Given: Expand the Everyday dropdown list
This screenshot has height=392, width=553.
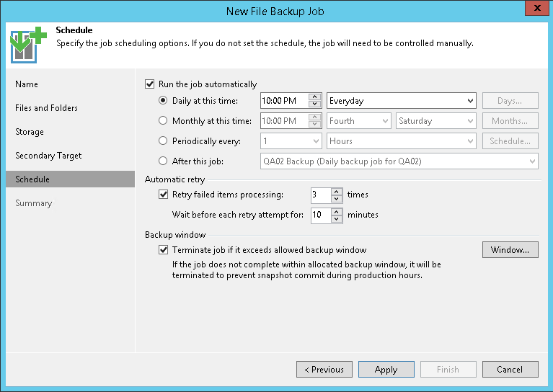Looking at the screenshot, I should click(x=470, y=101).
